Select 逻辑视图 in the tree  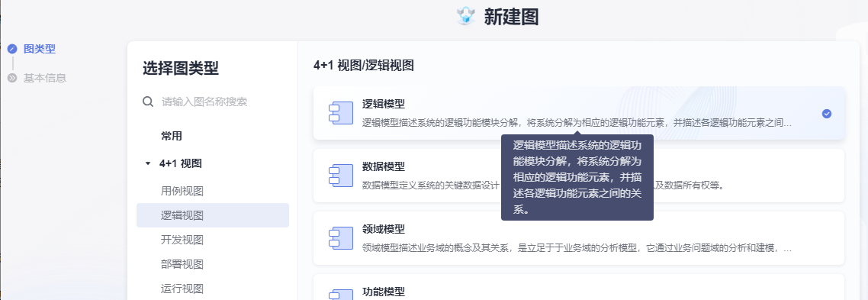213,215
